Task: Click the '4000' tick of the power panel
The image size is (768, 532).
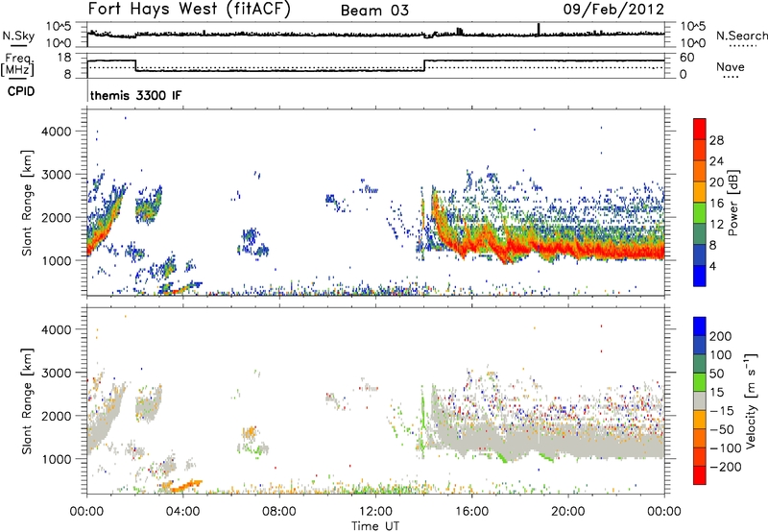Action: [57, 132]
